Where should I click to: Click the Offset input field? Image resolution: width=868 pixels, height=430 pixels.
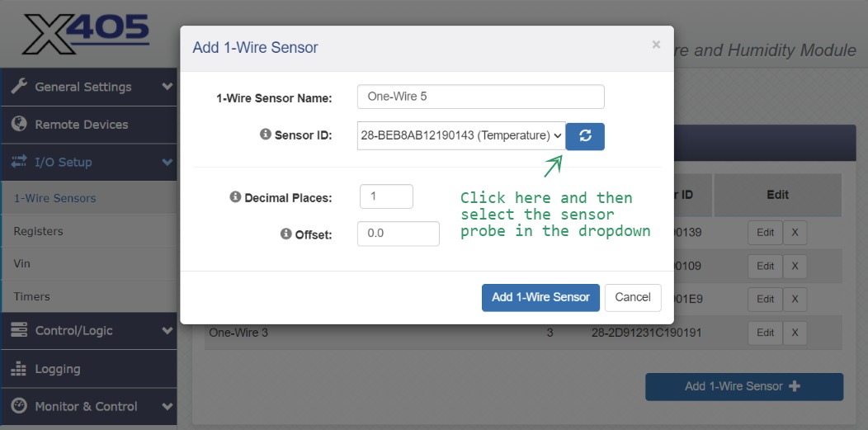tap(398, 234)
